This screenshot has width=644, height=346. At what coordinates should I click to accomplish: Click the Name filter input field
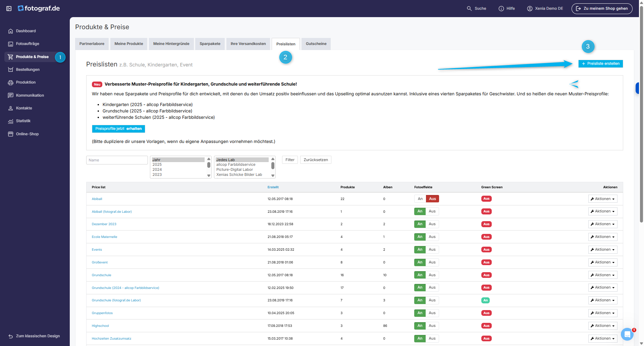[117, 160]
